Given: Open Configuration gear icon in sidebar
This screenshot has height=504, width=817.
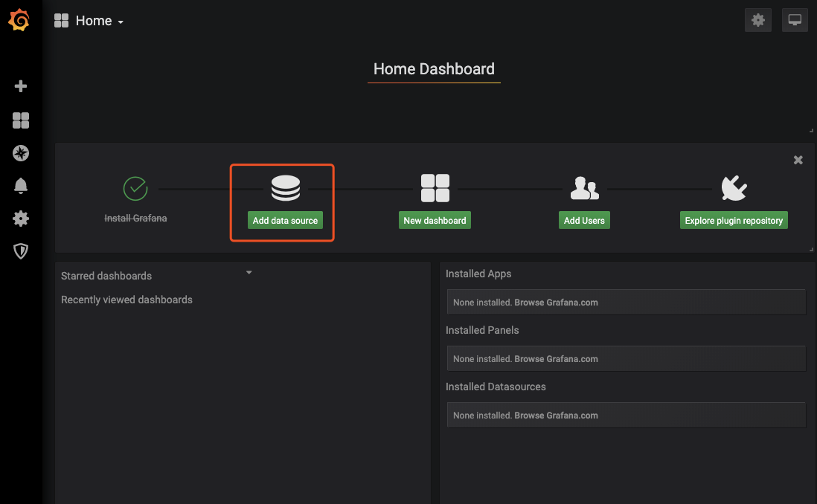Looking at the screenshot, I should (20, 218).
